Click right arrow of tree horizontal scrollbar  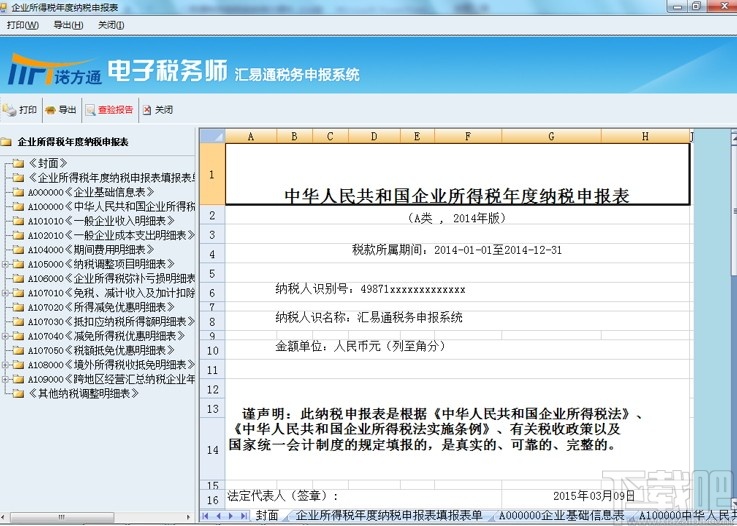click(189, 518)
